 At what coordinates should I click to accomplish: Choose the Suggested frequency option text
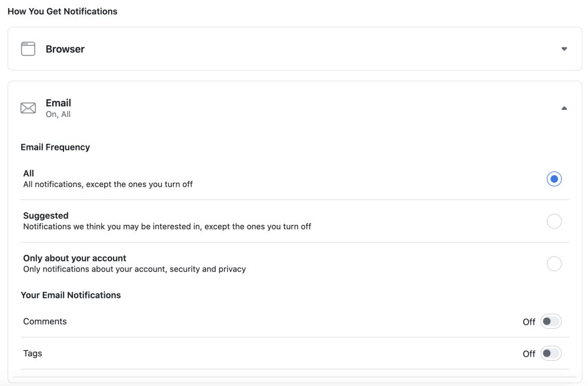46,216
